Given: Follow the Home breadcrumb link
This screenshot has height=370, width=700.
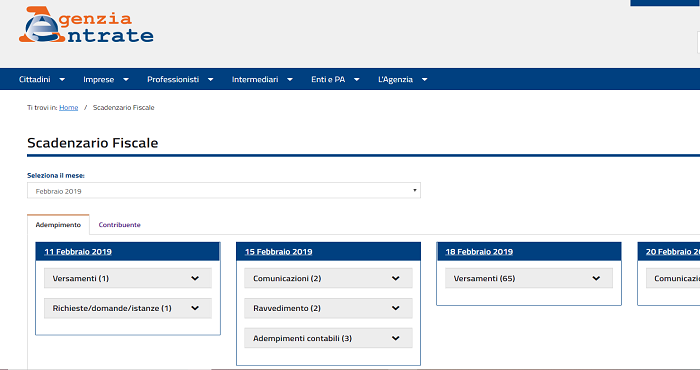Looking at the screenshot, I should point(68,108).
